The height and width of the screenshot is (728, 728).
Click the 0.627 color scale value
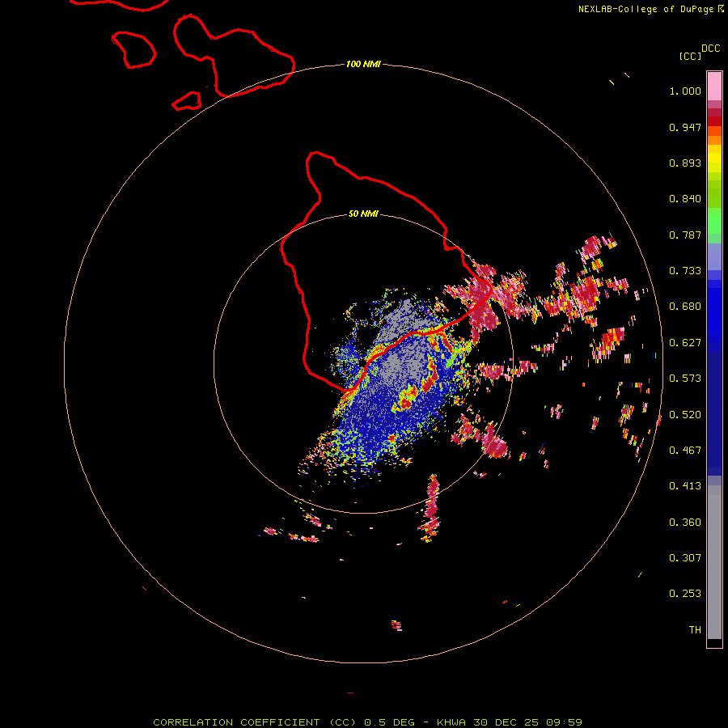685,343
